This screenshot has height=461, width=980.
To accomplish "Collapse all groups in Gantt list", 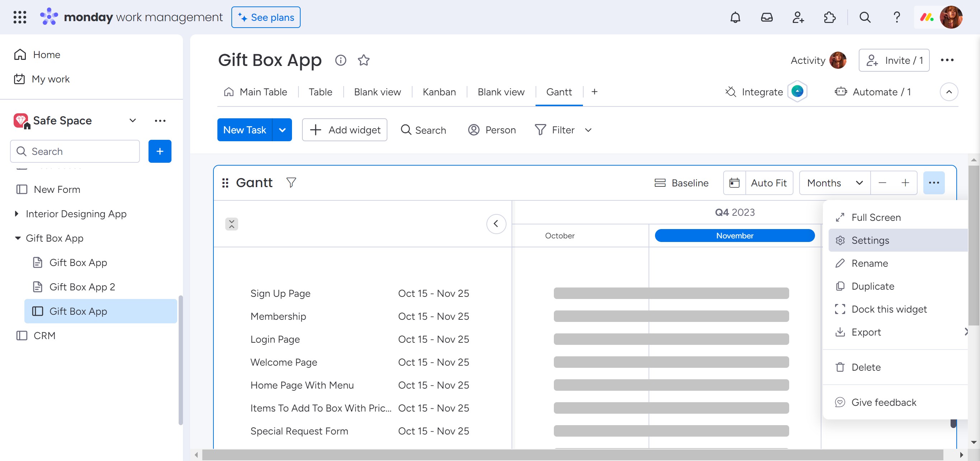I will click(x=232, y=224).
